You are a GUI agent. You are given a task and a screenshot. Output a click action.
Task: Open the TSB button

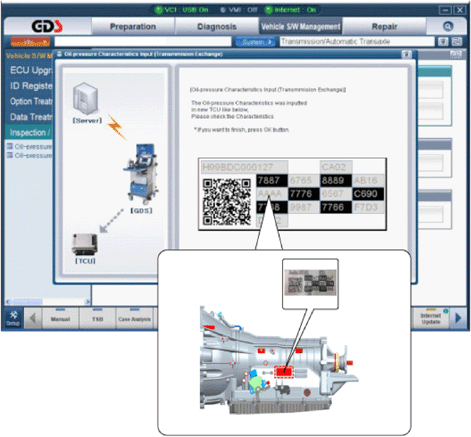click(x=97, y=319)
